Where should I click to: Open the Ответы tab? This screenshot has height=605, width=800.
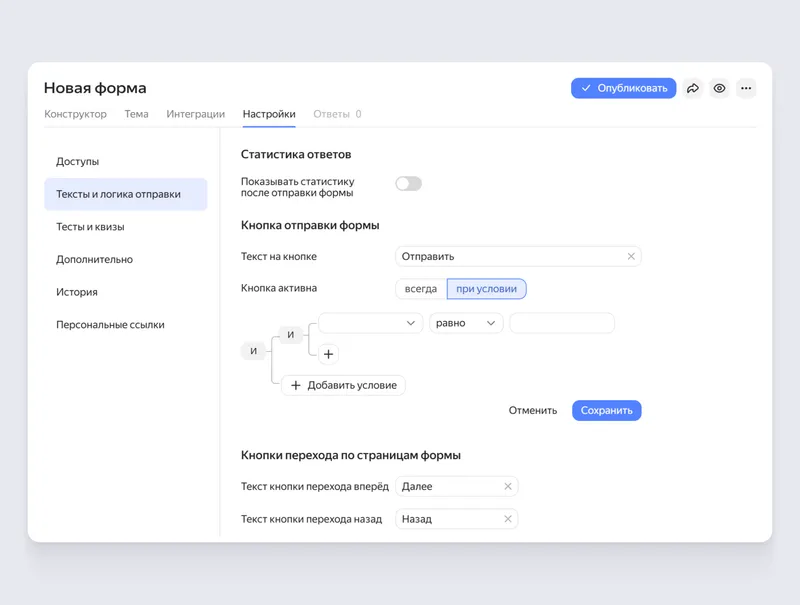(x=337, y=114)
